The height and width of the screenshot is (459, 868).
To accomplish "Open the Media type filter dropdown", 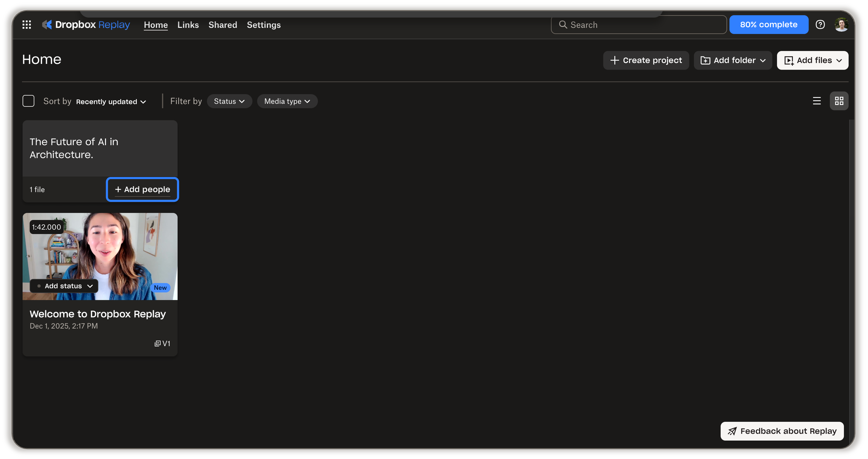I will tap(287, 101).
